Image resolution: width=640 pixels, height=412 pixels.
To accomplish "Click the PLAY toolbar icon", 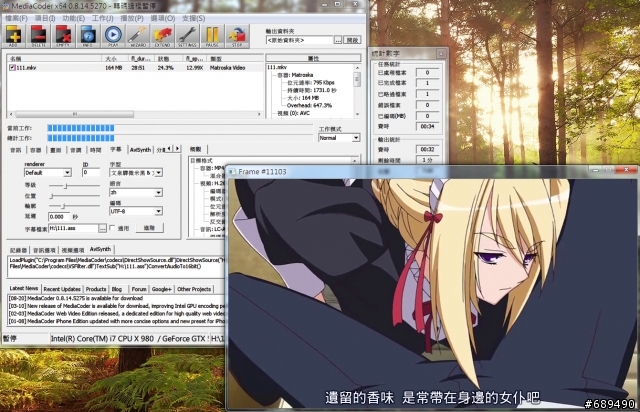I will point(113,36).
